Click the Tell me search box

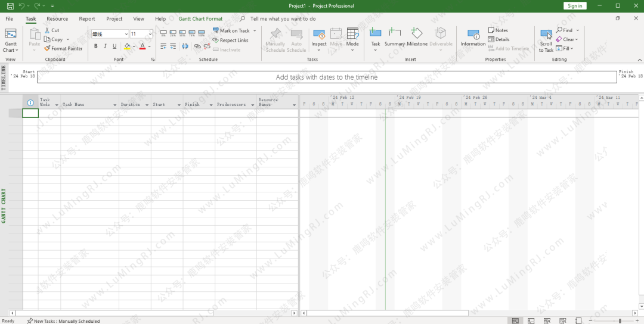pos(283,19)
